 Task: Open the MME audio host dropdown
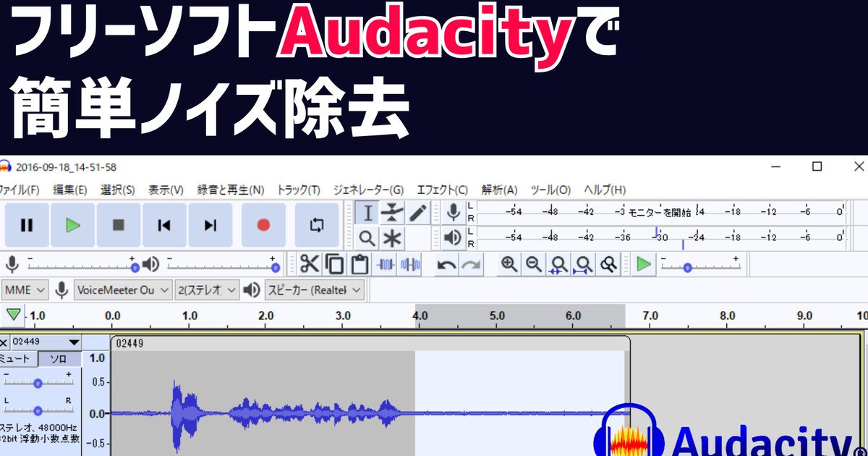(x=25, y=290)
